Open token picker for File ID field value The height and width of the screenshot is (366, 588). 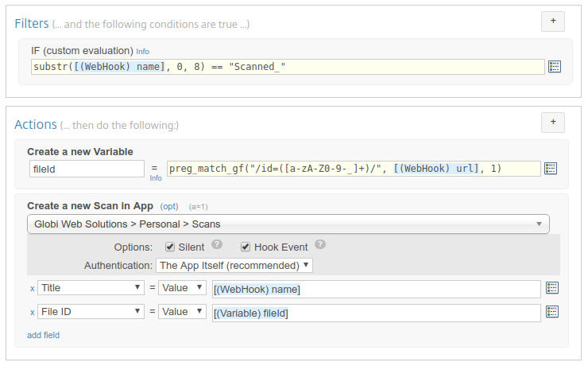[x=552, y=312]
